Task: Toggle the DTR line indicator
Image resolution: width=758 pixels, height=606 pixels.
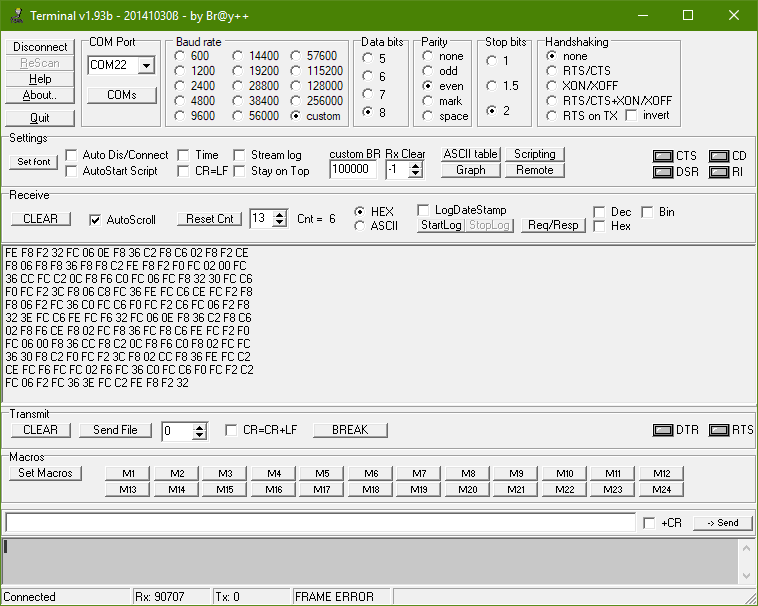Action: [663, 430]
